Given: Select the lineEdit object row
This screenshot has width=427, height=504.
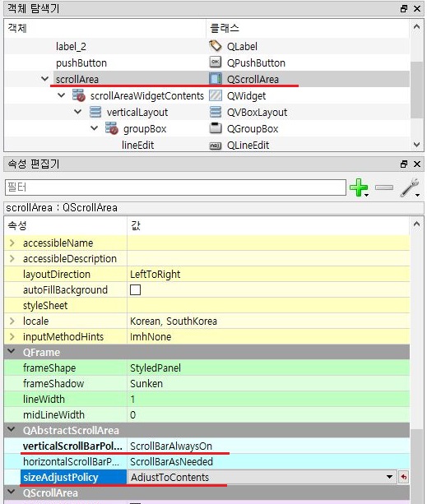Looking at the screenshot, I should click(137, 146).
